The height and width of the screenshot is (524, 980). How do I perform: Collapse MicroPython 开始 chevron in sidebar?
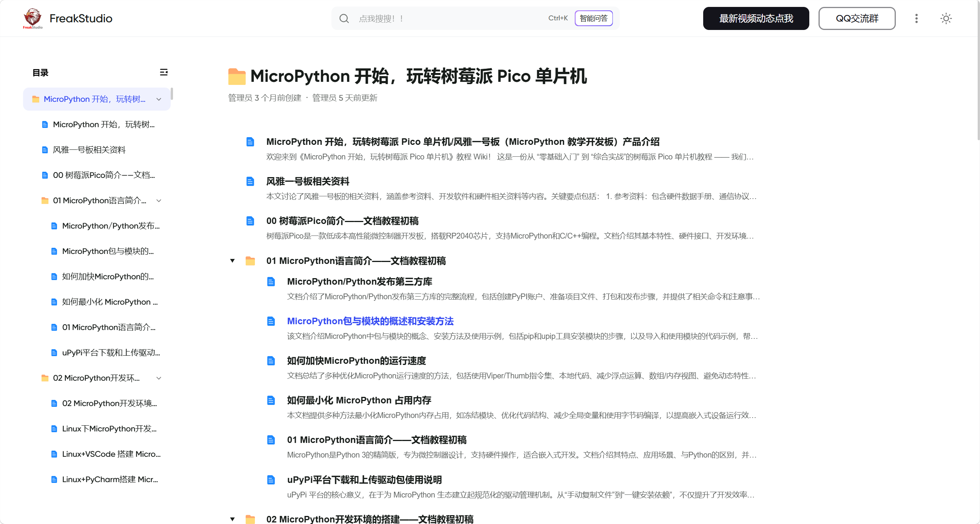pos(158,99)
